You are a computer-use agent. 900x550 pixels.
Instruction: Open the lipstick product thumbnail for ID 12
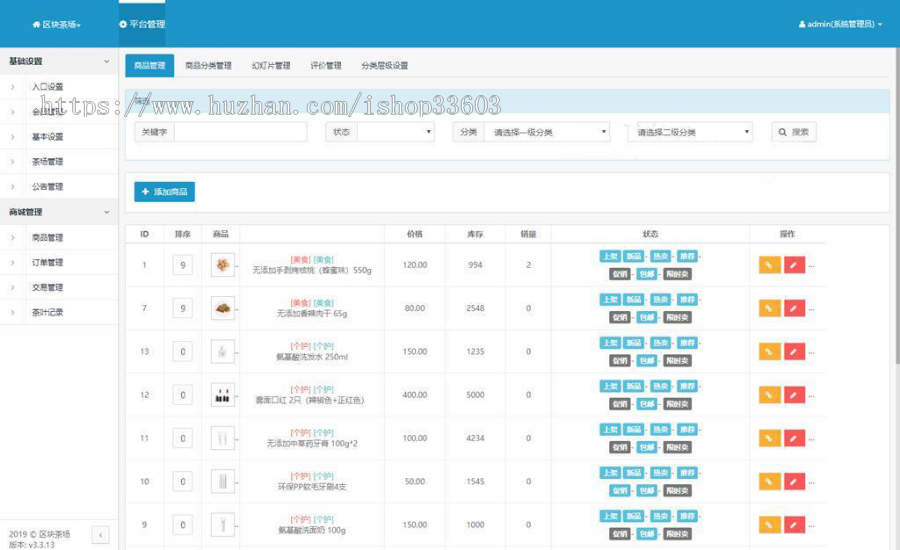[223, 395]
